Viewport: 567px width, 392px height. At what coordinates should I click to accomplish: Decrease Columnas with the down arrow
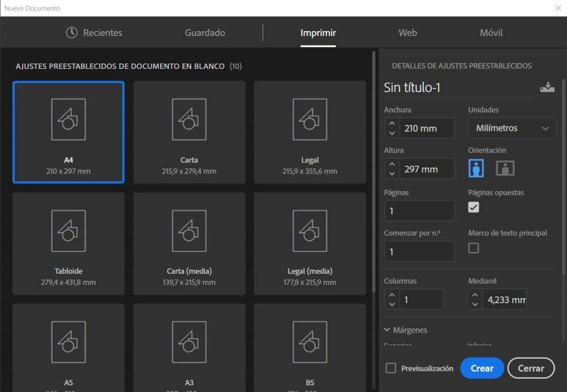[392, 304]
